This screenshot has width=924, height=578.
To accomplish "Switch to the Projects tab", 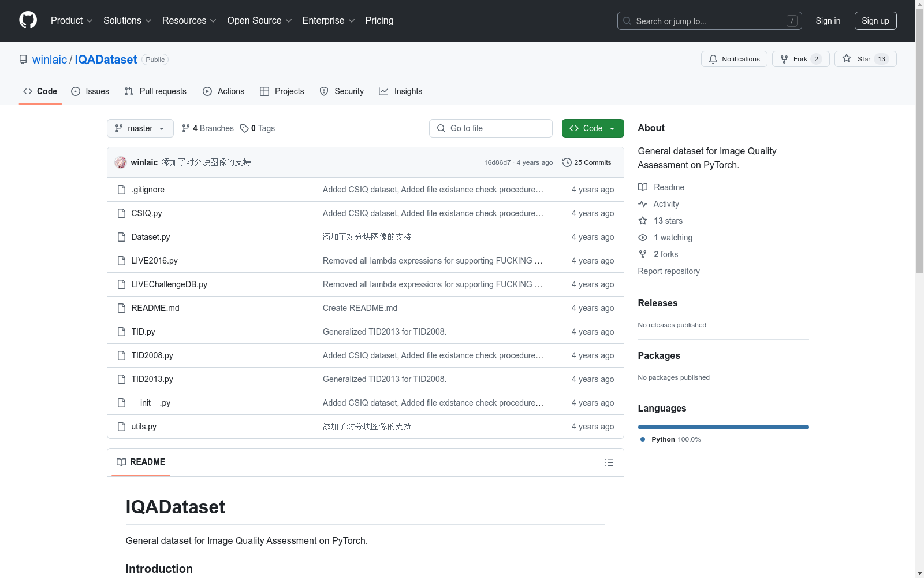I will point(282,91).
